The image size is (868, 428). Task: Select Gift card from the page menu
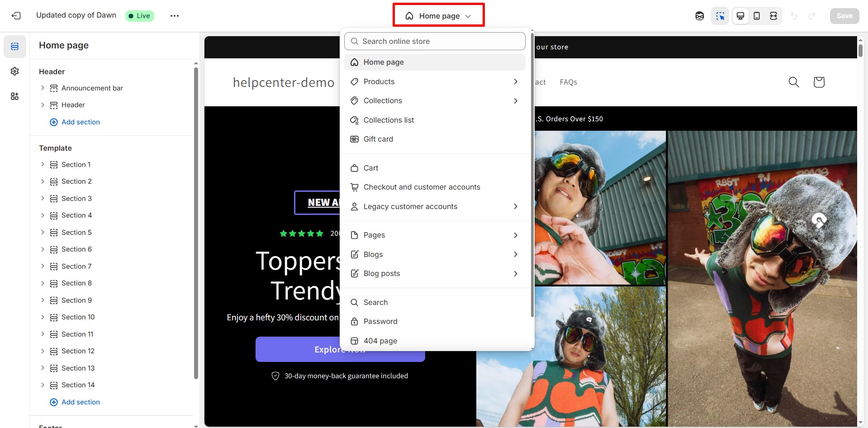tap(378, 139)
